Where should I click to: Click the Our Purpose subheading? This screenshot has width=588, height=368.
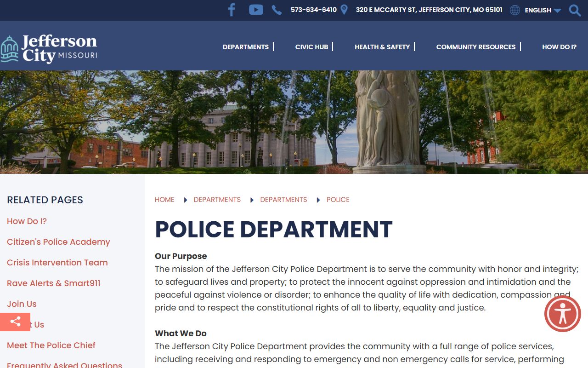point(181,256)
